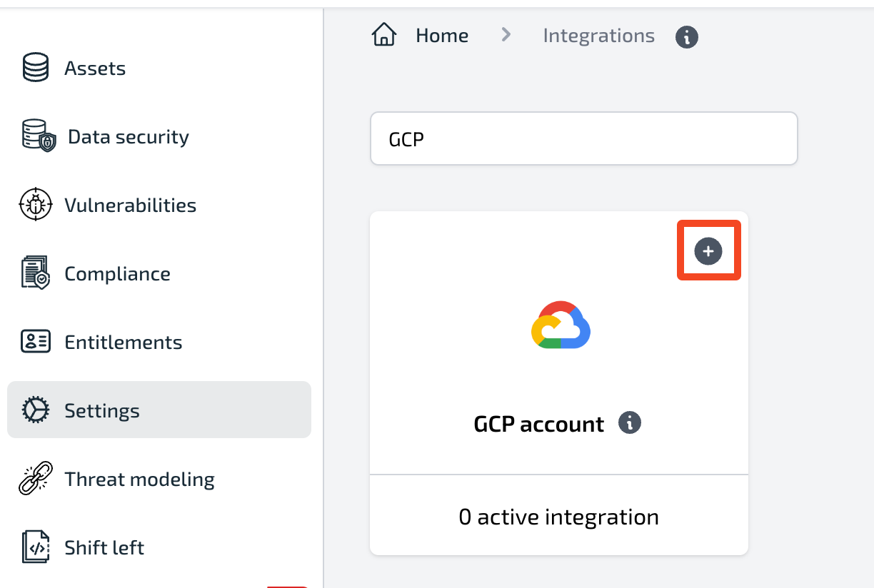Viewport: 874px width, 588px height.
Task: Click the Assets database icon
Action: 36,69
